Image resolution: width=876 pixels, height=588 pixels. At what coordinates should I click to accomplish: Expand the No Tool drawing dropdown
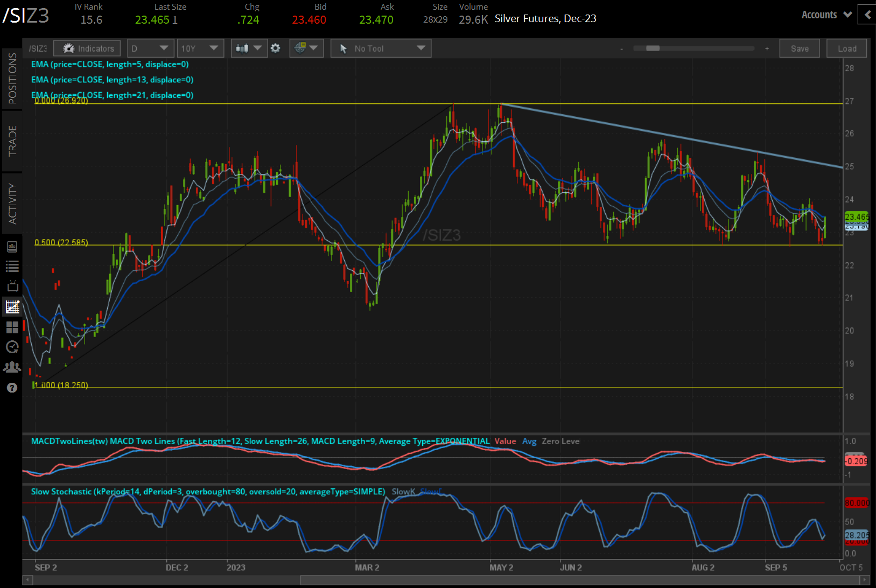point(381,48)
